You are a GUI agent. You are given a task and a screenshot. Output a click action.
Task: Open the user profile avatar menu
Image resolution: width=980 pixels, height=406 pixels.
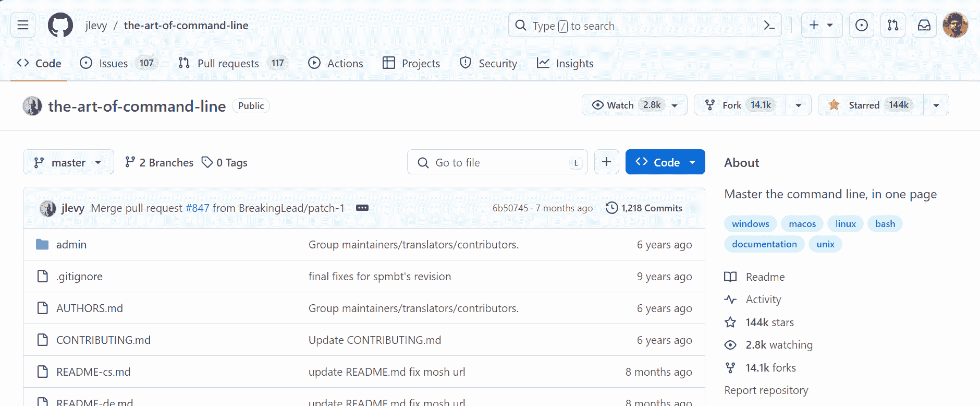[955, 25]
